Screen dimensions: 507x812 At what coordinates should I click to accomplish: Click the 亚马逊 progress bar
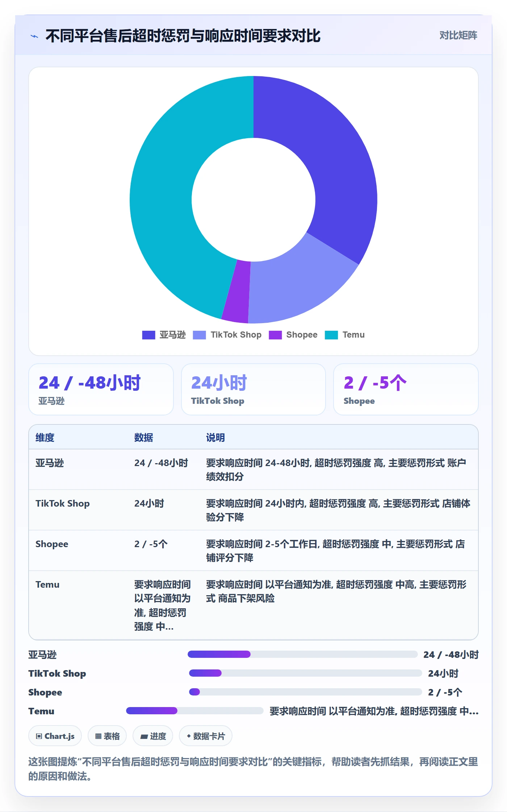302,654
